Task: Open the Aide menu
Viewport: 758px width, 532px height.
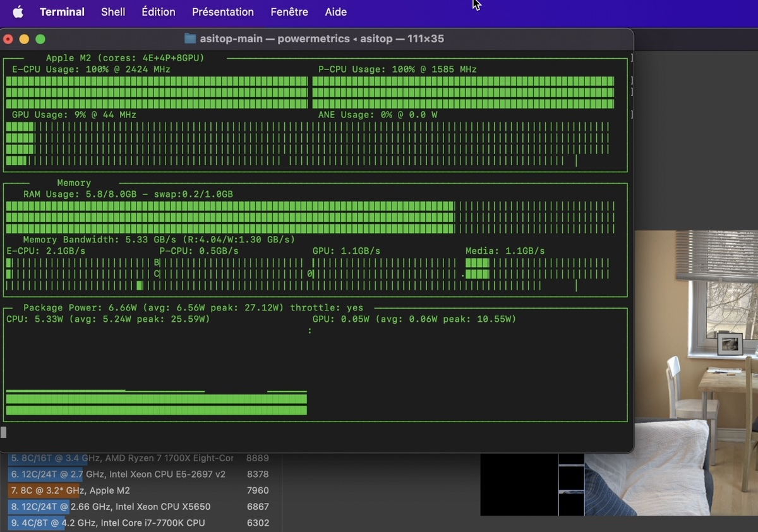Action: tap(335, 12)
